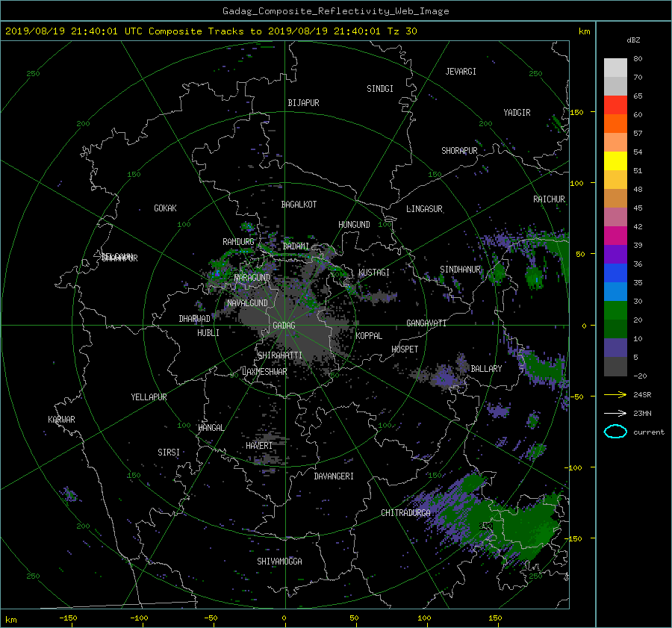Select the LAXMESHWAR city label
The image size is (672, 628).
click(x=264, y=372)
